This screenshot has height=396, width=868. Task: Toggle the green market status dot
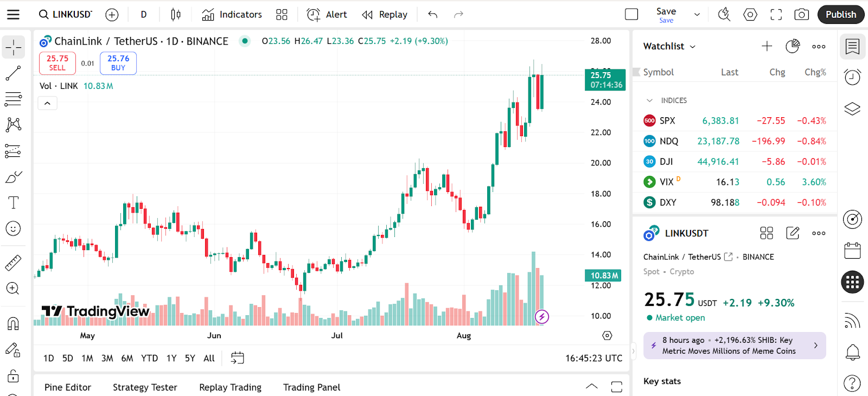tap(245, 41)
